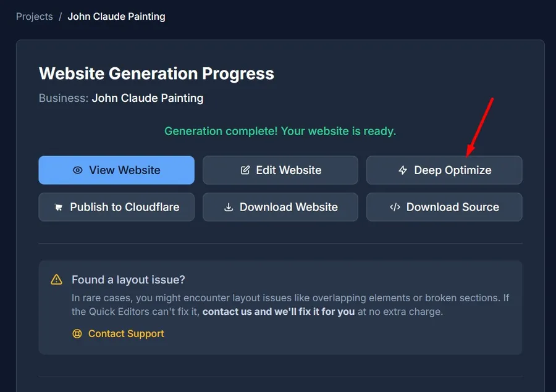Click the lifebuoy icon beside Contact Support

click(x=77, y=334)
